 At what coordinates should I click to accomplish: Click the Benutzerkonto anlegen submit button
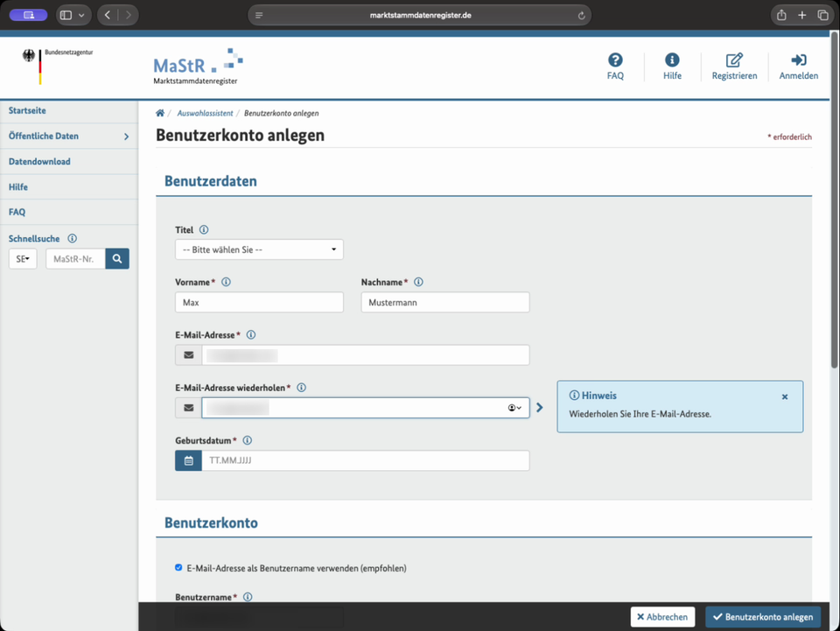763,617
